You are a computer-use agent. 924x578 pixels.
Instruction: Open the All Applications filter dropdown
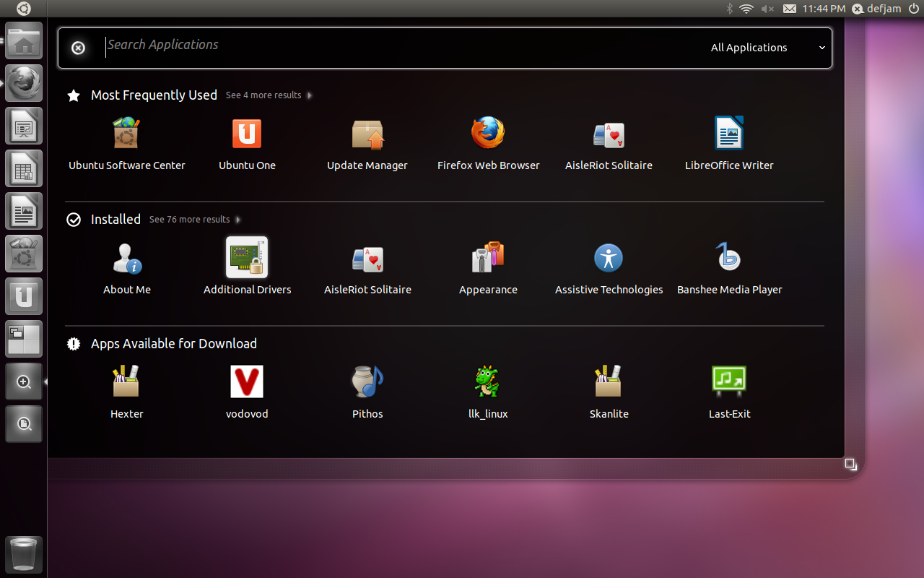(x=768, y=48)
